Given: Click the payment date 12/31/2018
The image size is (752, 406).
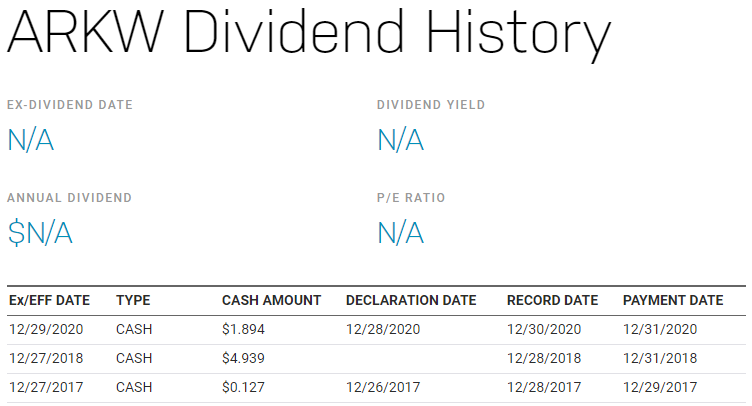Looking at the screenshot, I should pyautogui.click(x=660, y=358).
